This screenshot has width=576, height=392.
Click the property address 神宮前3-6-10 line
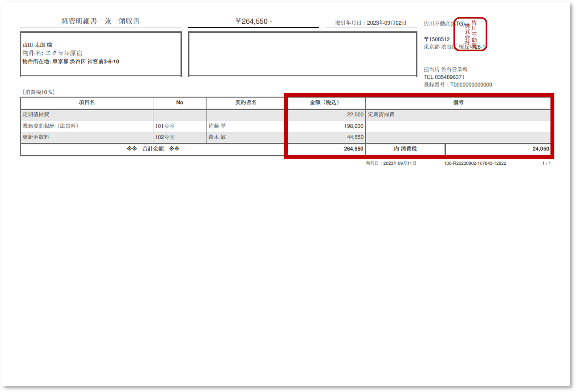(x=71, y=61)
